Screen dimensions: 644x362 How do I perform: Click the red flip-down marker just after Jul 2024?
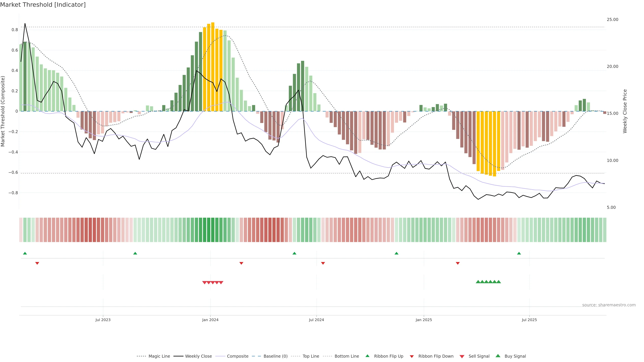click(323, 263)
